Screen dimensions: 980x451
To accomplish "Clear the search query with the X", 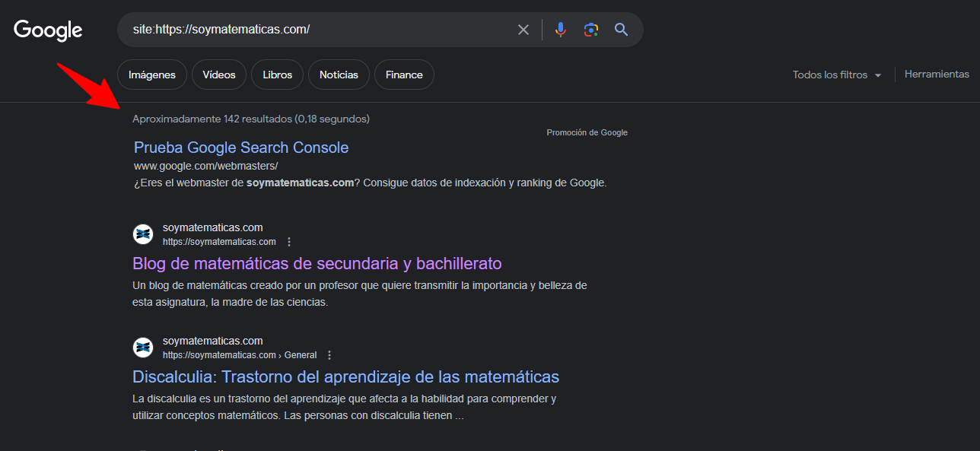I will [523, 30].
